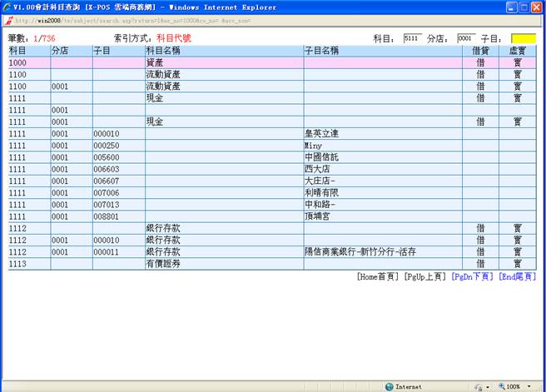Click the zoom magnifier icon in status bar
Screen dimensions: 546x392
[x=503, y=386]
